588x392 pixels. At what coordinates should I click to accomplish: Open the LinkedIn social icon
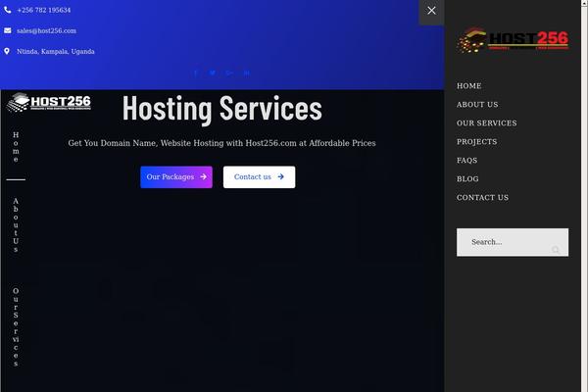tap(246, 73)
